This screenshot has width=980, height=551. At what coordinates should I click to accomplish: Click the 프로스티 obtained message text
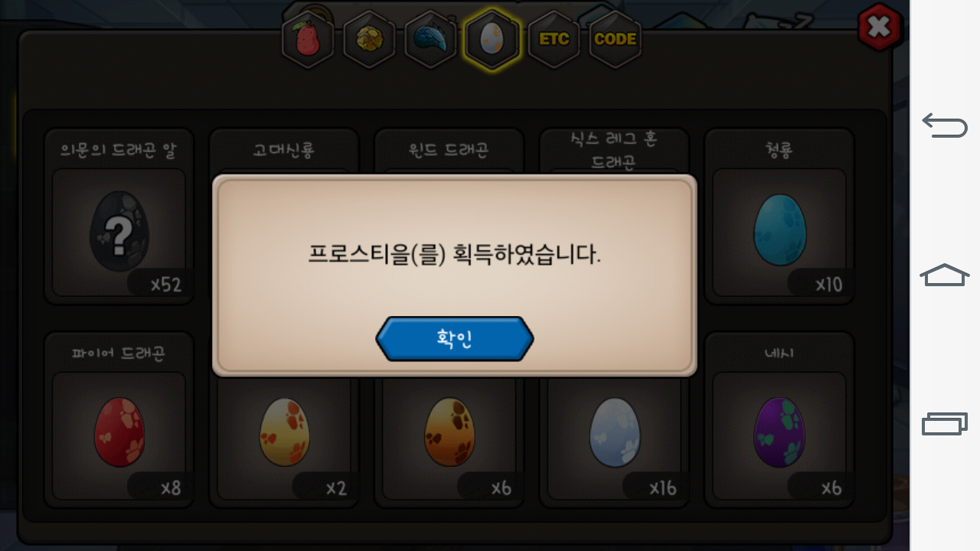click(454, 254)
